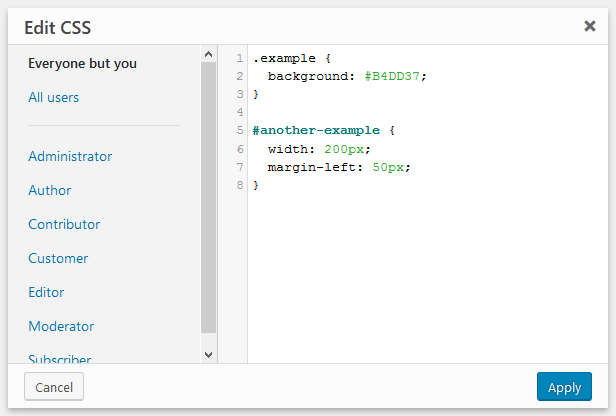616x416 pixels.
Task: Choose the Subscriber role
Action: pyautogui.click(x=60, y=358)
